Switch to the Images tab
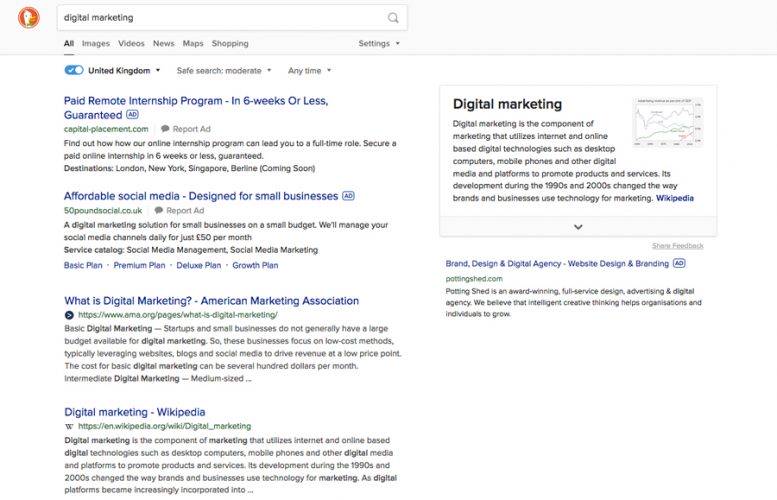Image resolution: width=777 pixels, height=500 pixels. 96,43
